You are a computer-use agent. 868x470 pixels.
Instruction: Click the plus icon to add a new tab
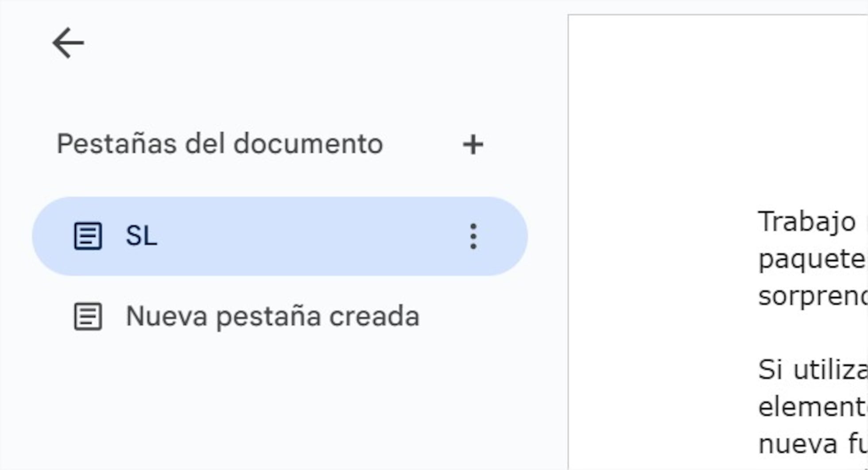point(473,145)
